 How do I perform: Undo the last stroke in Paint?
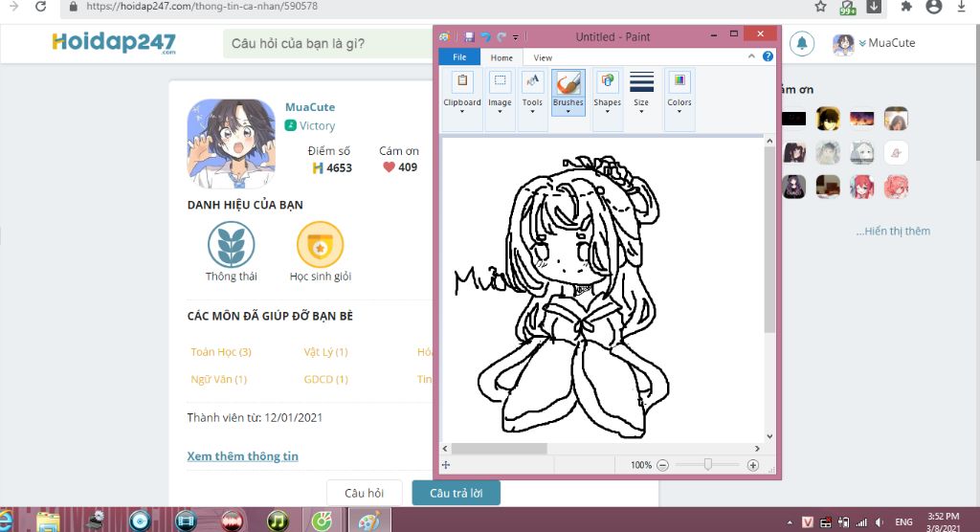coord(485,37)
